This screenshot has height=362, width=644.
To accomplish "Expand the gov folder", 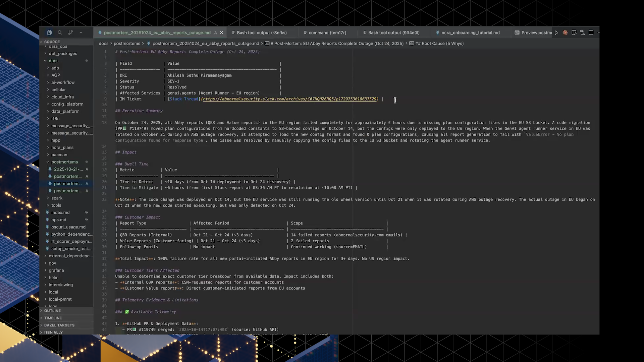I will 52,263.
